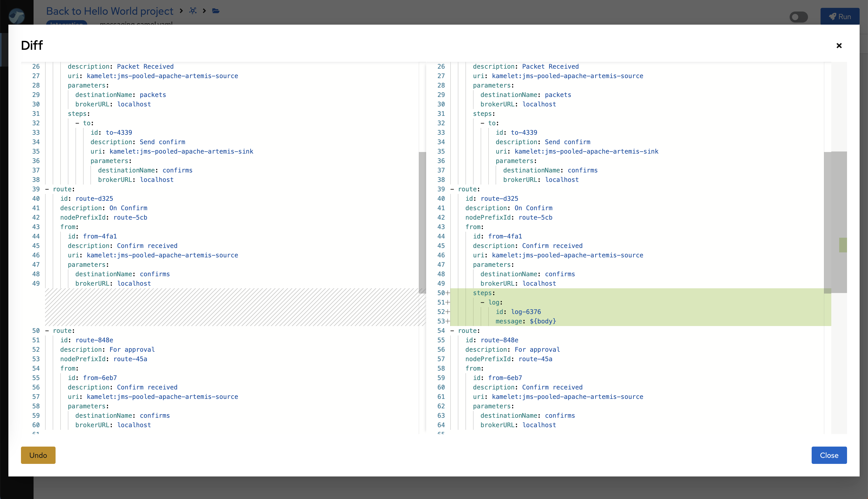The image size is (868, 499).
Task: Open the Back to Hello World project link
Action: (110, 11)
